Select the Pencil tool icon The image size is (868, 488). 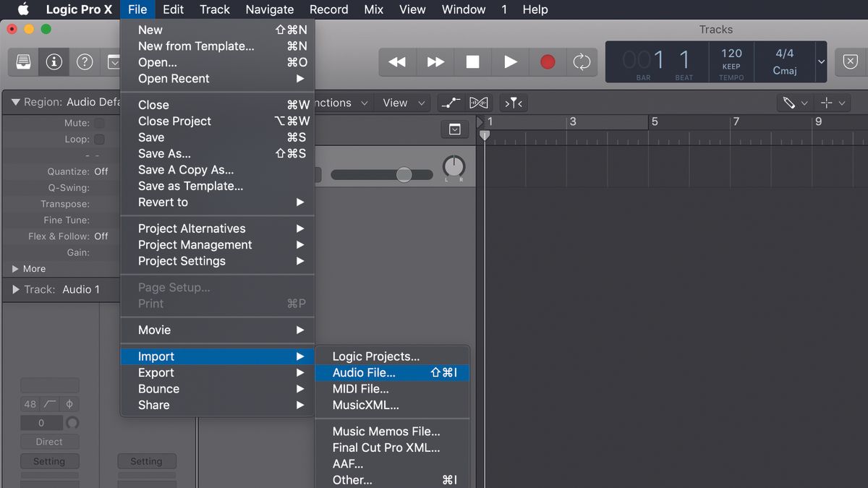click(791, 103)
